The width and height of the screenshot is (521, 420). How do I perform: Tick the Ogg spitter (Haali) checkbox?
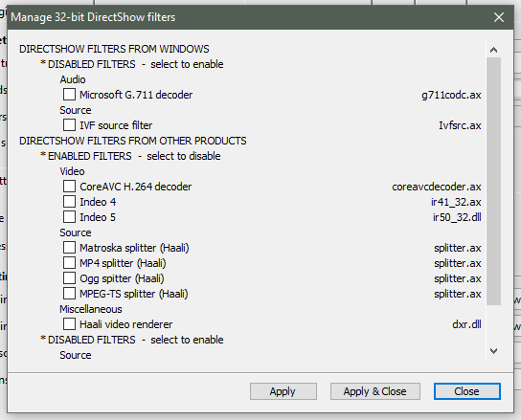69,277
